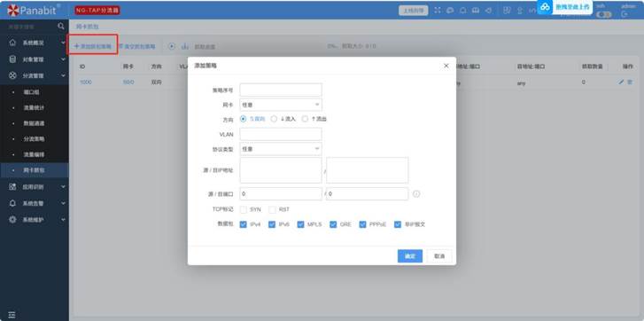Screen dimensions: 644x321
Task: Collapse sidebar using bottom-left hamburger icon
Action: click(12, 315)
